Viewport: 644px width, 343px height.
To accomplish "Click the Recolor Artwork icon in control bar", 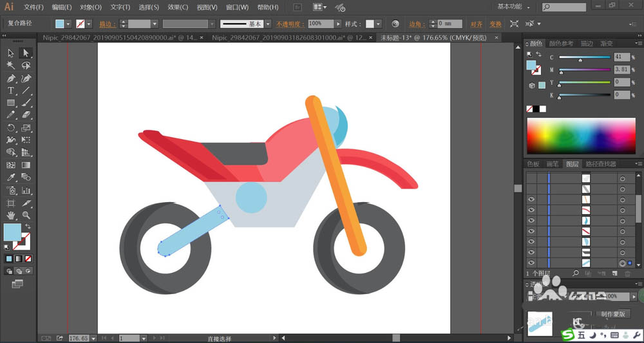I will (x=395, y=24).
